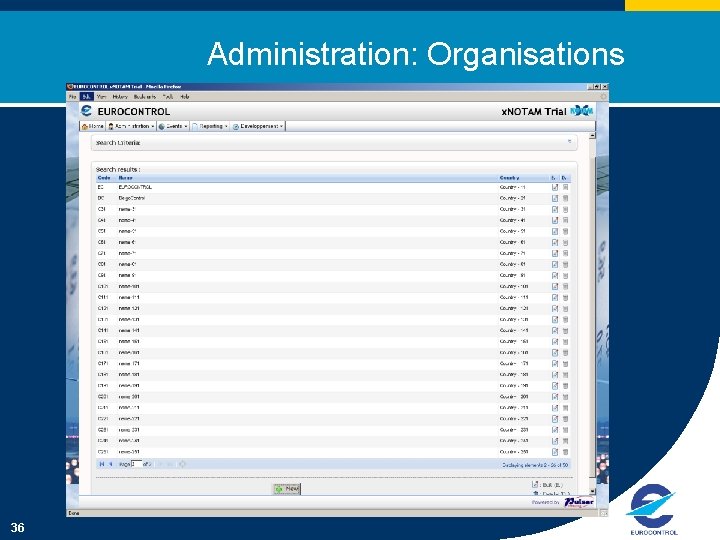Open the Reporting dropdown menu
720x540 pixels.
[x=210, y=126]
